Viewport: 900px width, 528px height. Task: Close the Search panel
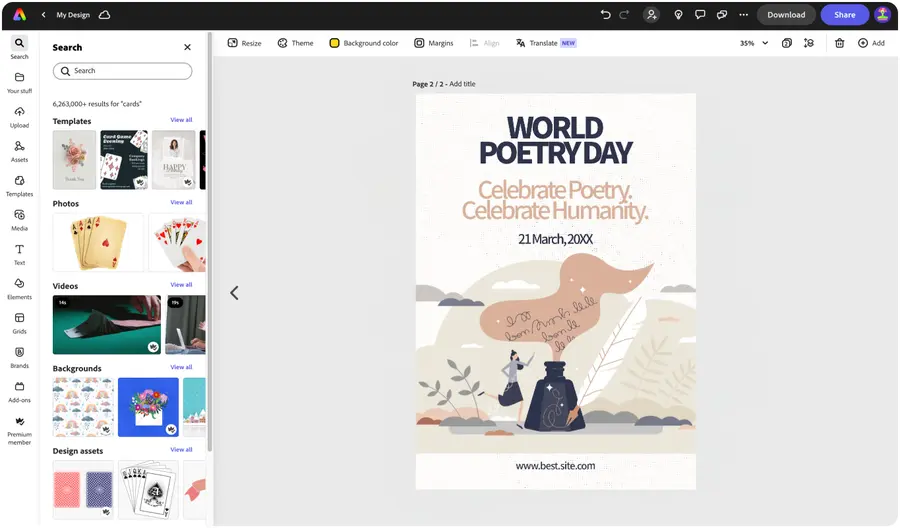point(187,47)
